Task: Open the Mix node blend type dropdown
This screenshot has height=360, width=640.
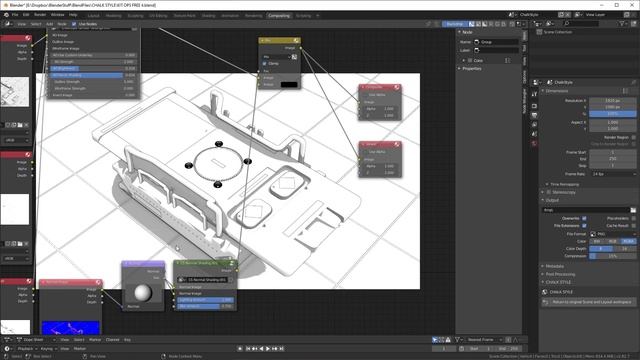Action: click(x=277, y=57)
